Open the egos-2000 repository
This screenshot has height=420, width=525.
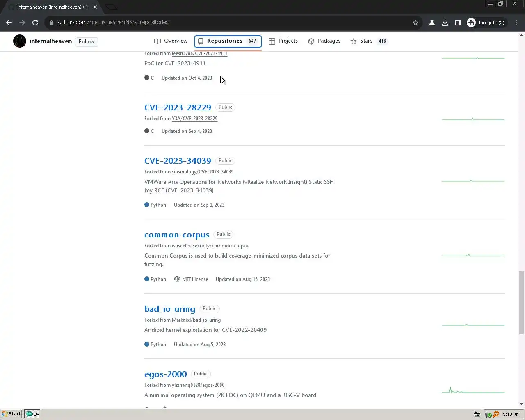[x=165, y=374]
